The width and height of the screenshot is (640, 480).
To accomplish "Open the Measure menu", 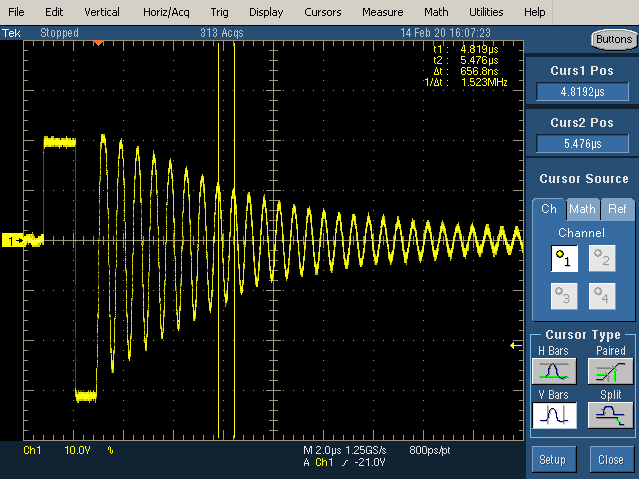I will (x=382, y=12).
